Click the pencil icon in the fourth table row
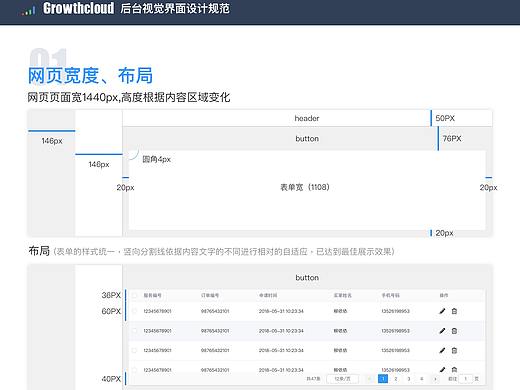 click(442, 369)
